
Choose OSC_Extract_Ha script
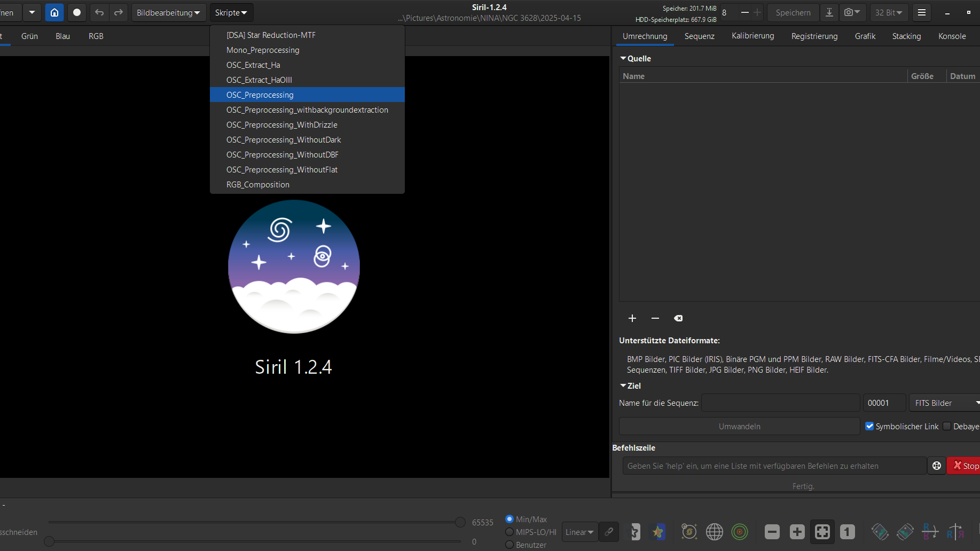click(307, 65)
